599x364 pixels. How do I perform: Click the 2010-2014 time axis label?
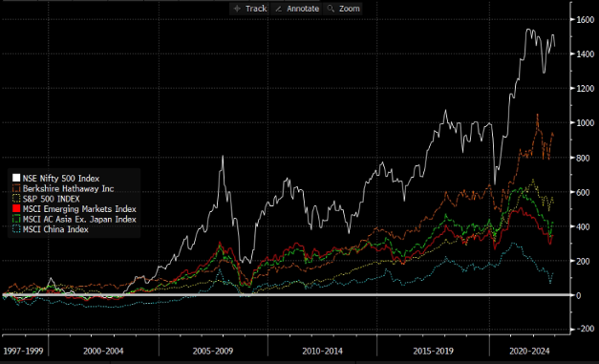coord(322,351)
